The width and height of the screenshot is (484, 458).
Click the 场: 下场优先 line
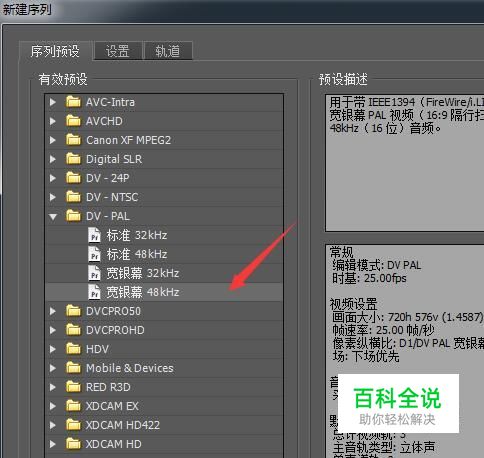pyautogui.click(x=366, y=356)
